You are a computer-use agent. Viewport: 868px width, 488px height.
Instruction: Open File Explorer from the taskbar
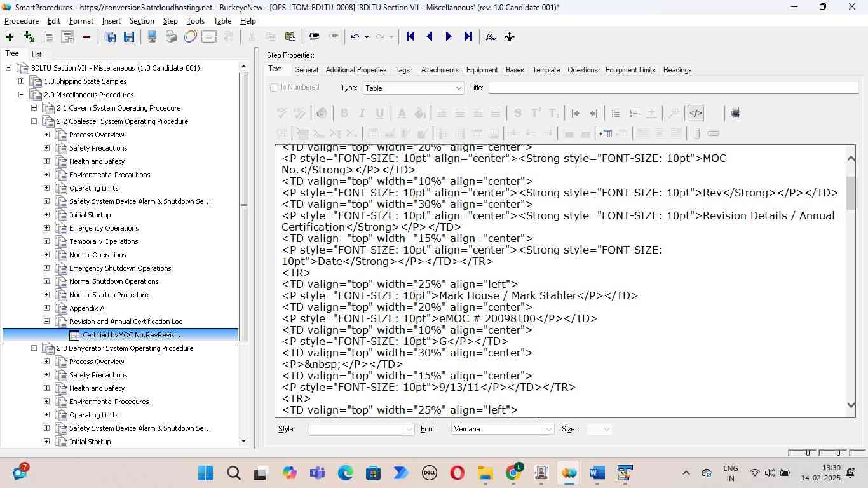pyautogui.click(x=485, y=473)
